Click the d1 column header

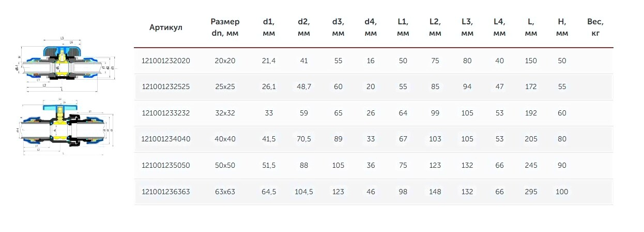click(268, 27)
